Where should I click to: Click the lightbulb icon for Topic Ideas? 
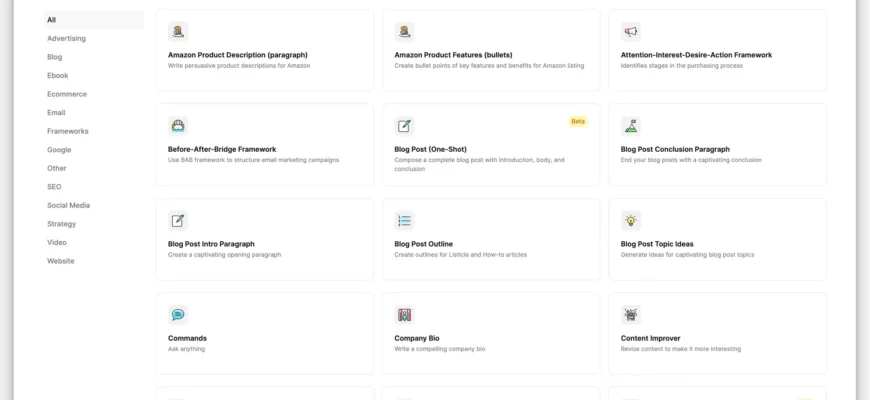630,221
